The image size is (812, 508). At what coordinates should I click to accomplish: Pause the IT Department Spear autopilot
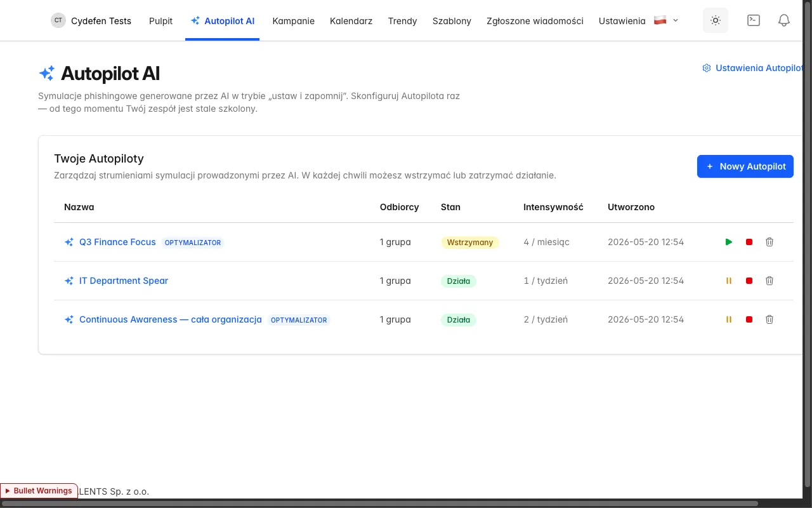click(x=729, y=281)
